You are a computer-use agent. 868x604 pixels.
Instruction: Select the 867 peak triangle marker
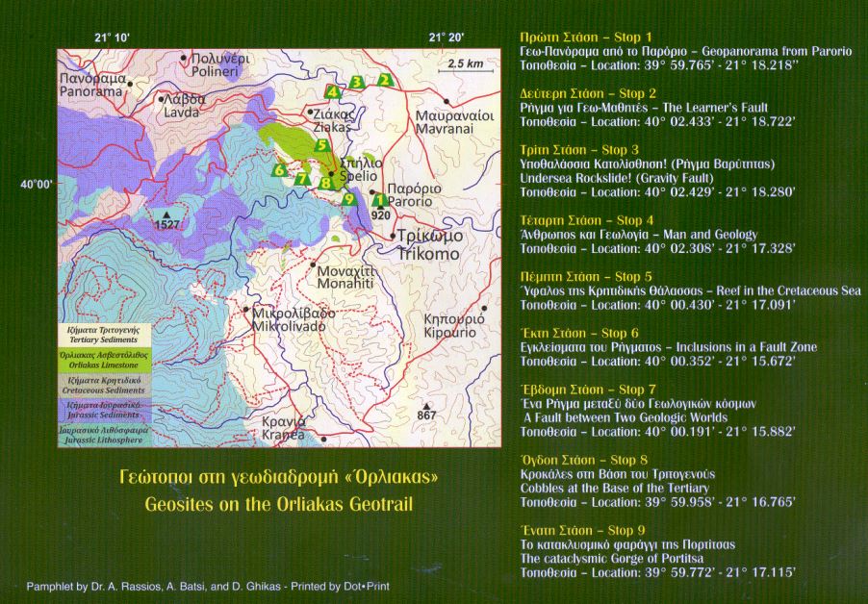point(425,406)
